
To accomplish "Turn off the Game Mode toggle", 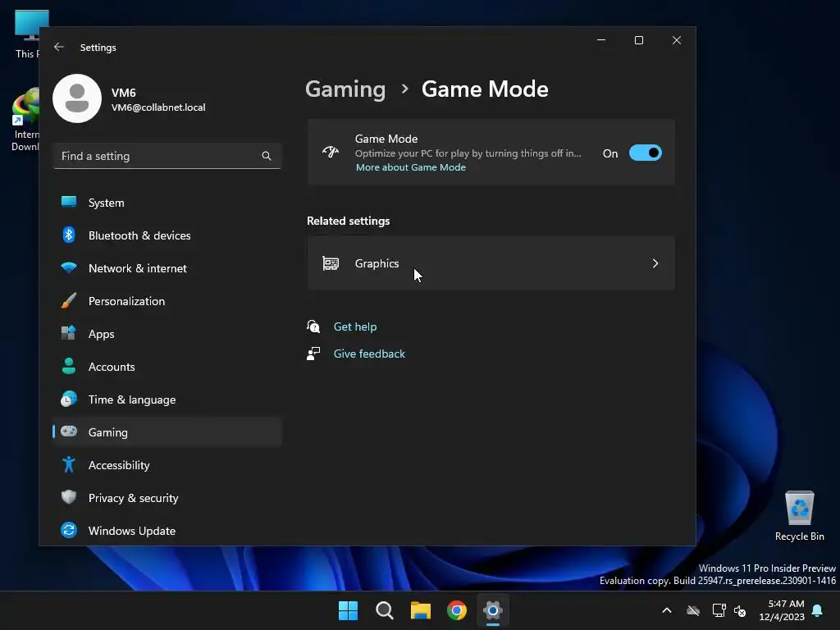I will pyautogui.click(x=645, y=153).
